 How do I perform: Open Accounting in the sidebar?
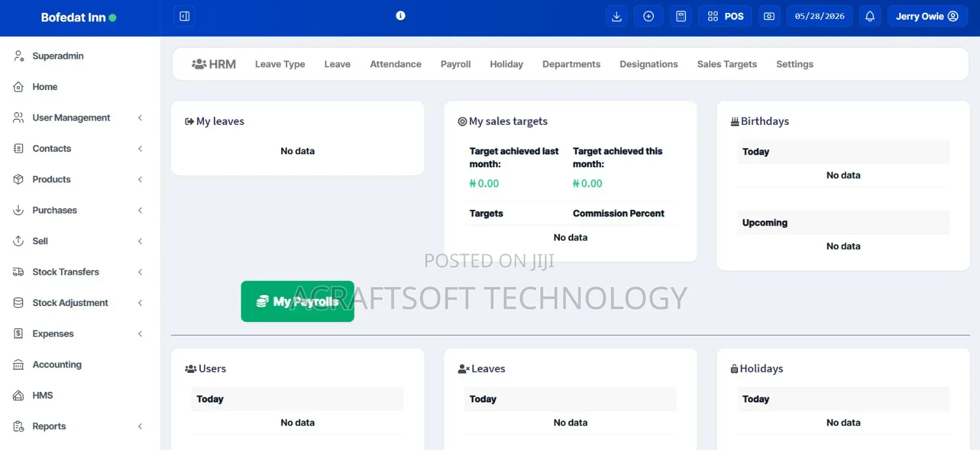pyautogui.click(x=57, y=365)
